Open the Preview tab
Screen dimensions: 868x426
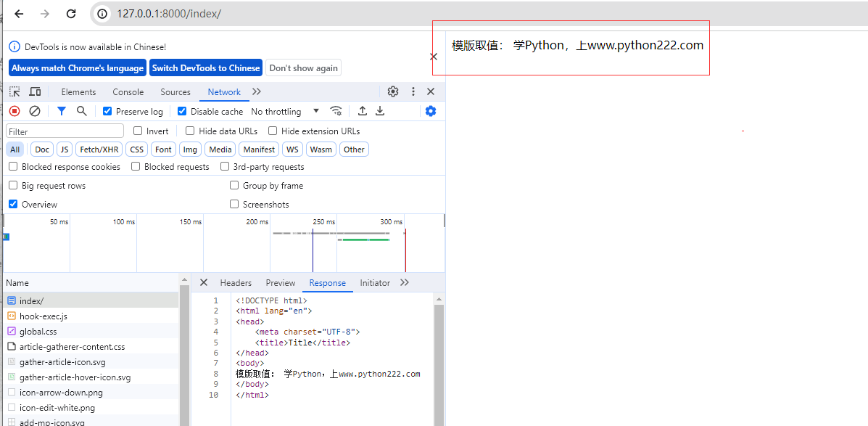pos(281,282)
